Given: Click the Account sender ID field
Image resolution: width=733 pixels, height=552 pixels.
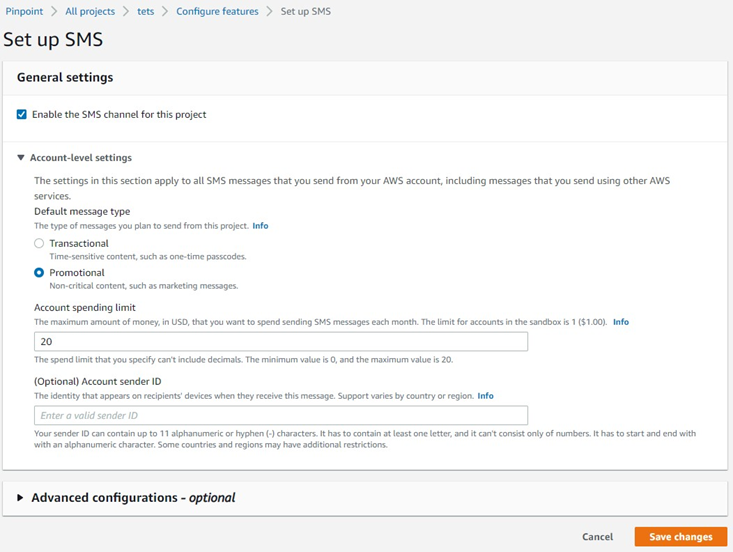Looking at the screenshot, I should (x=281, y=415).
